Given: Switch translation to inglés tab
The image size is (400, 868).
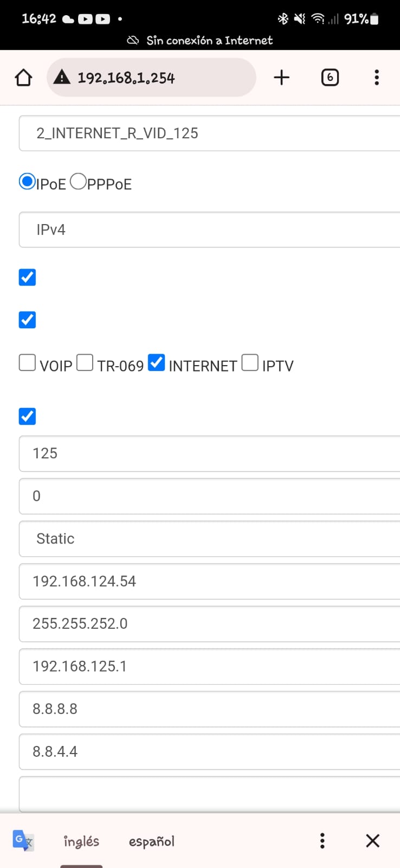Looking at the screenshot, I should [x=81, y=841].
